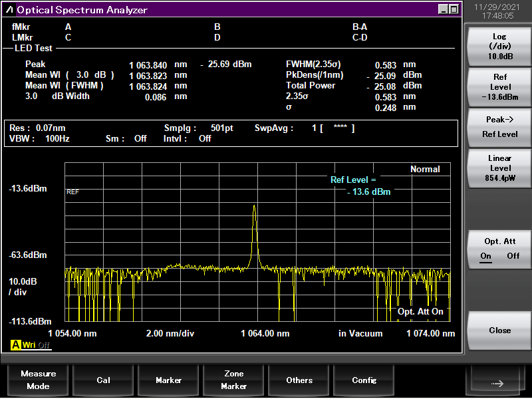Open the Cal menu

[103, 380]
